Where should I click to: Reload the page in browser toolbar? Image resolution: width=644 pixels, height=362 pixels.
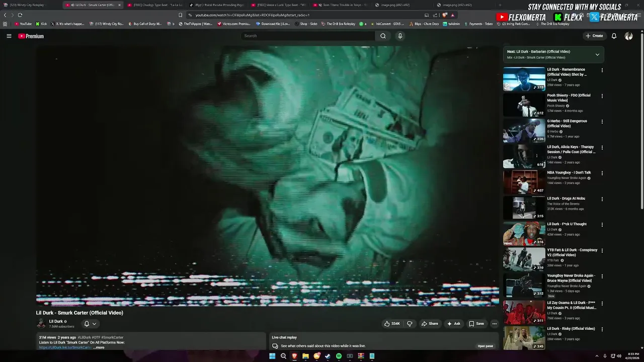(20, 15)
